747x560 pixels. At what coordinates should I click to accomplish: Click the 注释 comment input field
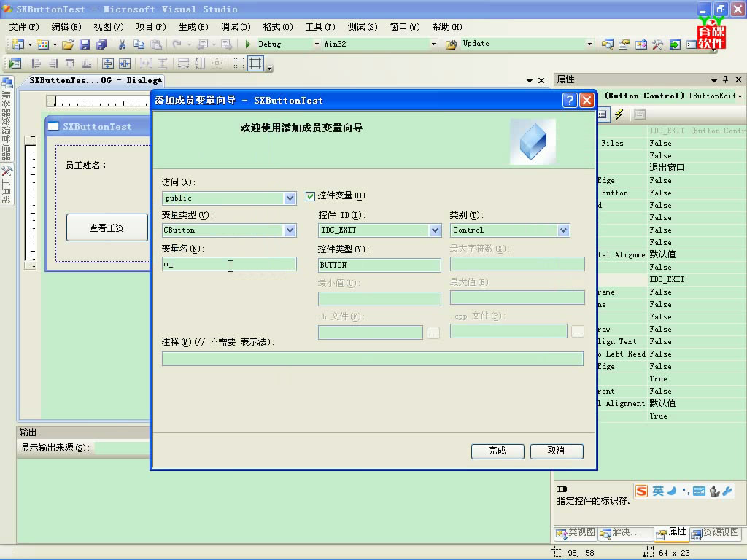tap(373, 359)
